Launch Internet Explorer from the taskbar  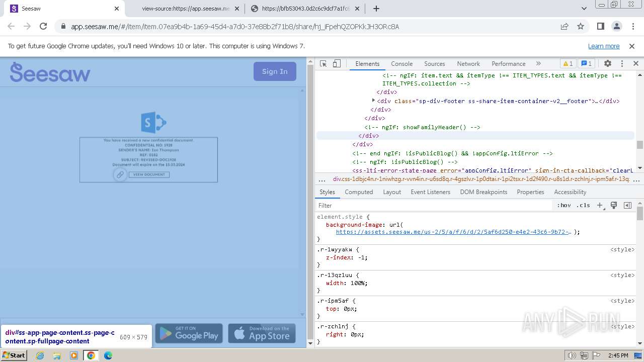[x=40, y=355]
